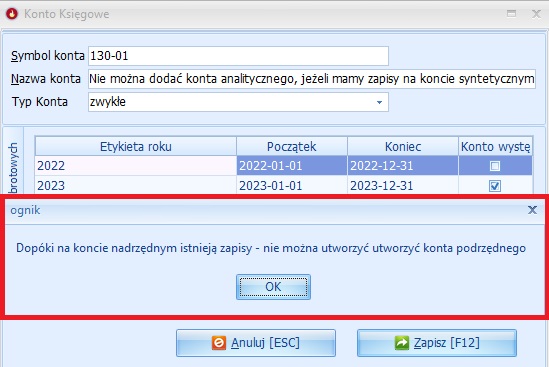Image resolution: width=549 pixels, height=367 pixels.
Task: Close the Konto Księgowe window
Action: (536, 14)
